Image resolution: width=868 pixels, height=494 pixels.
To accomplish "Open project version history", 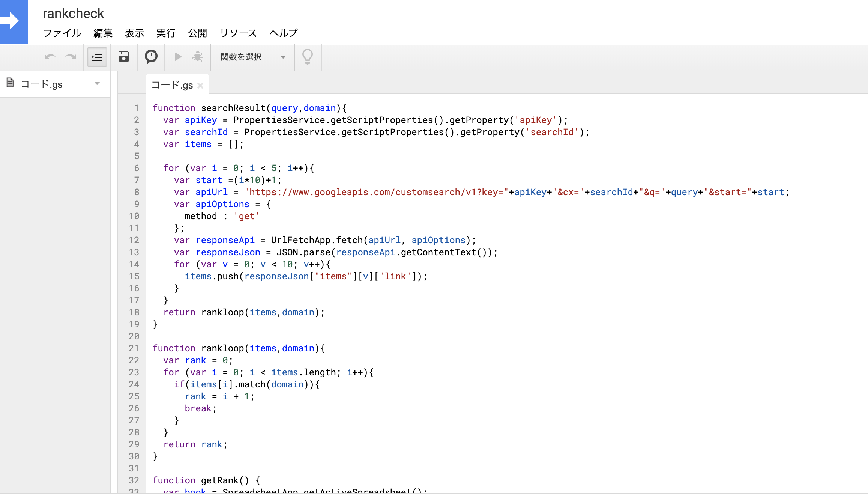I will click(x=151, y=56).
